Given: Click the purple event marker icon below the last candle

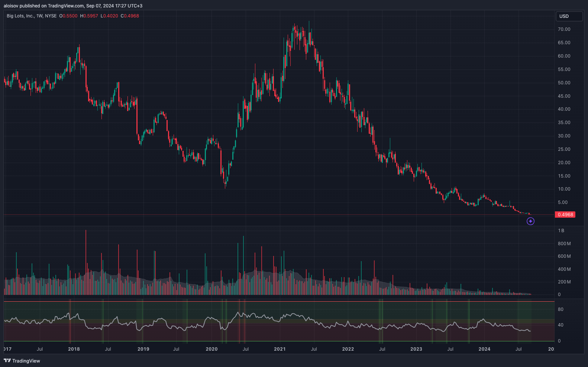Looking at the screenshot, I should point(530,221).
